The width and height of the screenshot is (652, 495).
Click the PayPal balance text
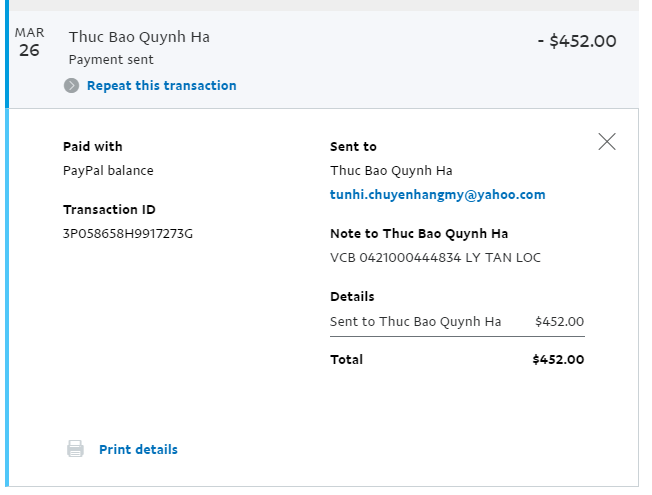pos(108,171)
